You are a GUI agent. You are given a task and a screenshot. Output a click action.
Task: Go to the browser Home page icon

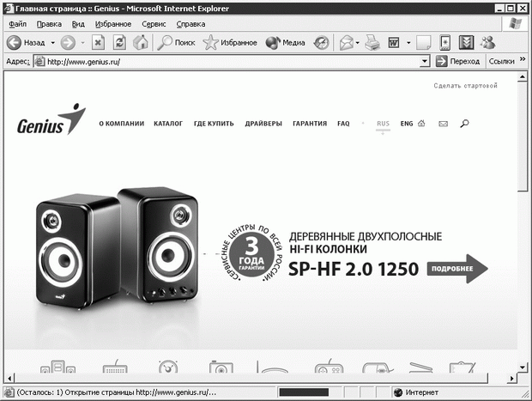point(140,42)
